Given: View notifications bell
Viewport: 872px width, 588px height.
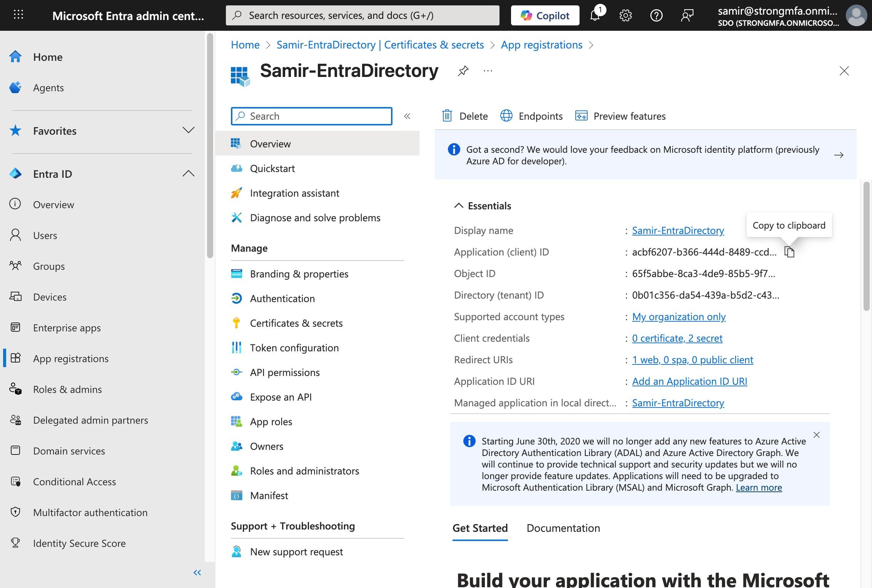Looking at the screenshot, I should tap(595, 15).
